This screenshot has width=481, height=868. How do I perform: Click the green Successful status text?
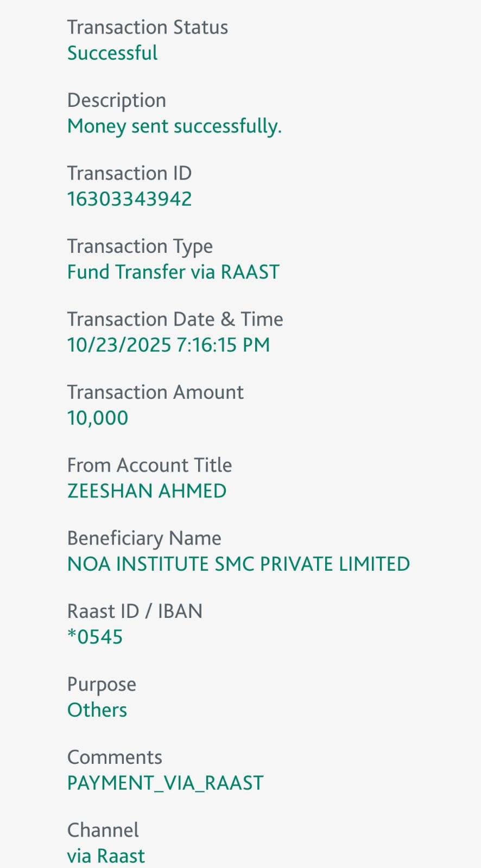coord(112,53)
